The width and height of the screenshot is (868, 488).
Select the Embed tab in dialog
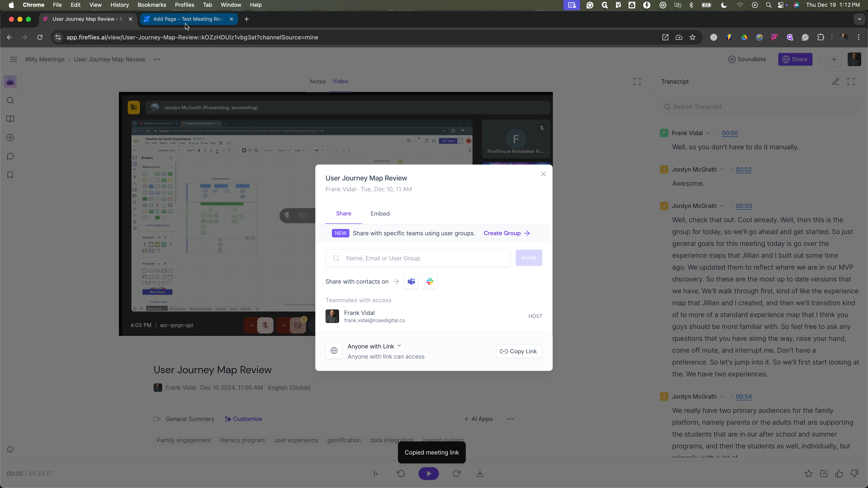pyautogui.click(x=380, y=213)
